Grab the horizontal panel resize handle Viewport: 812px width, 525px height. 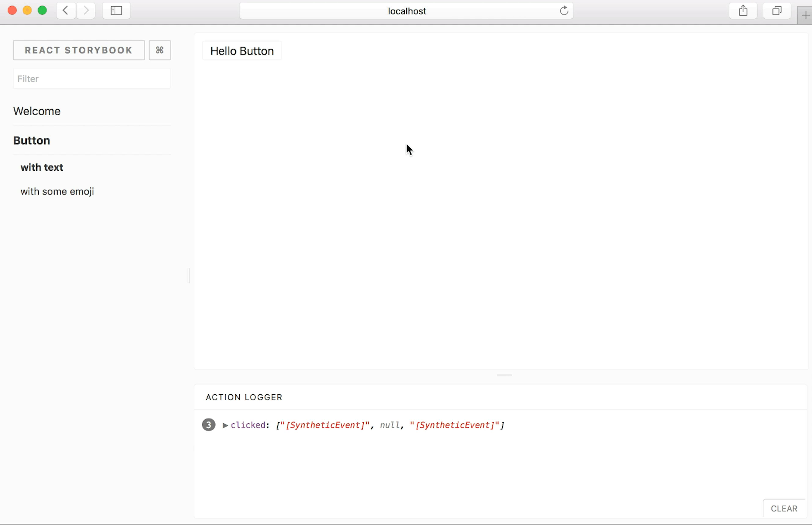[x=504, y=375]
